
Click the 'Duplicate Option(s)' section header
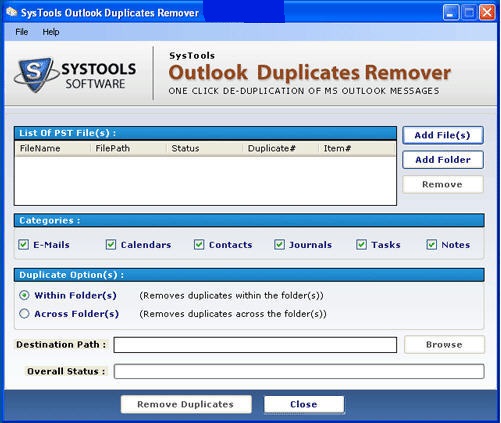249,275
